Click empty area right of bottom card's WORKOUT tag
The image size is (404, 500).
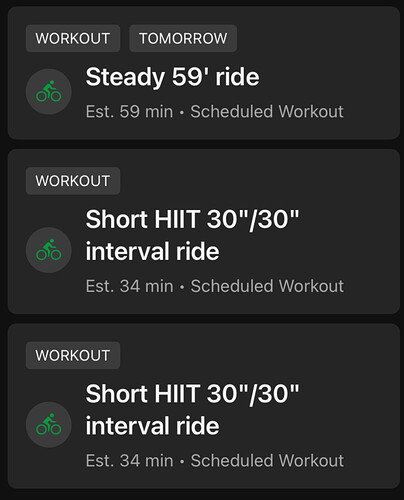coord(258,355)
